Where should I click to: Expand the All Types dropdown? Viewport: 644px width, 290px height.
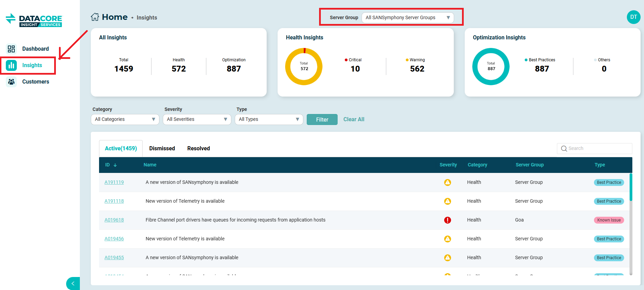(x=269, y=119)
